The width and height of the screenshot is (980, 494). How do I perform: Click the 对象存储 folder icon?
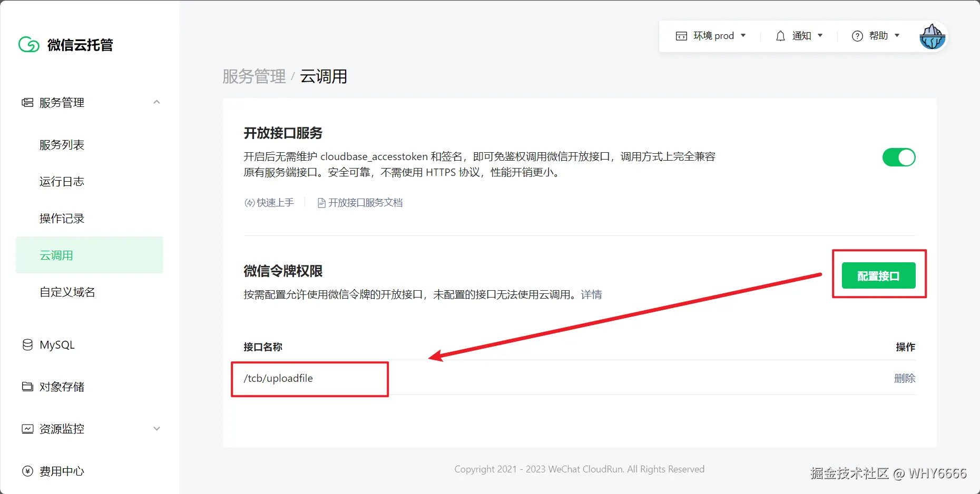pos(27,387)
